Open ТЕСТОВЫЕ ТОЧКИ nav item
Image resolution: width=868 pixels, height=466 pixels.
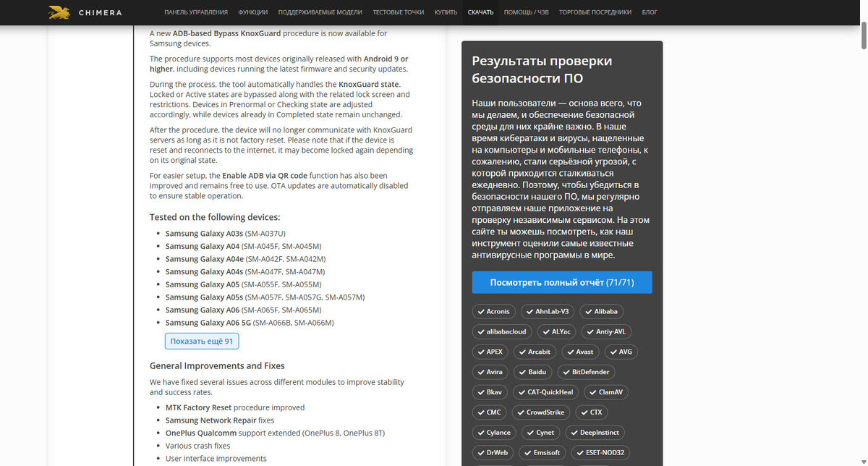click(399, 12)
